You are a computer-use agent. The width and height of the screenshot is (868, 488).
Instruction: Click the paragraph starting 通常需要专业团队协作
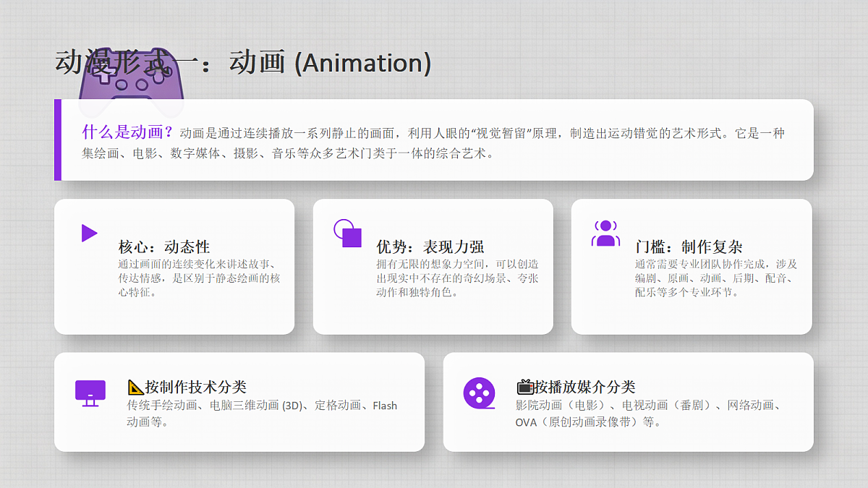716,278
